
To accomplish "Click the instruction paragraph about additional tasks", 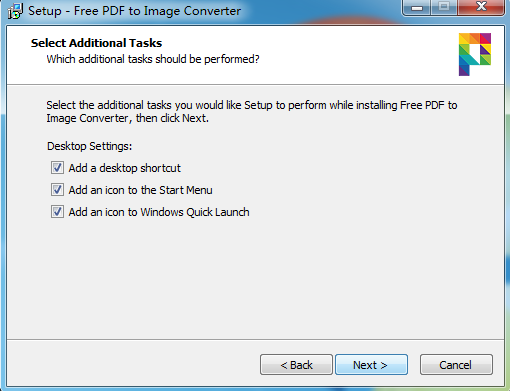I will [252, 112].
